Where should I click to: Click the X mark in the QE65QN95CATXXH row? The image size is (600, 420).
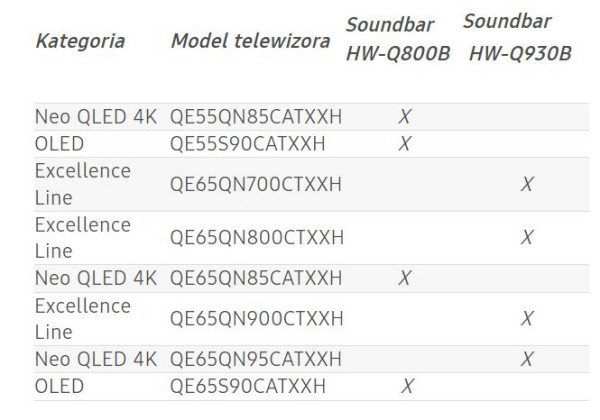[526, 358]
